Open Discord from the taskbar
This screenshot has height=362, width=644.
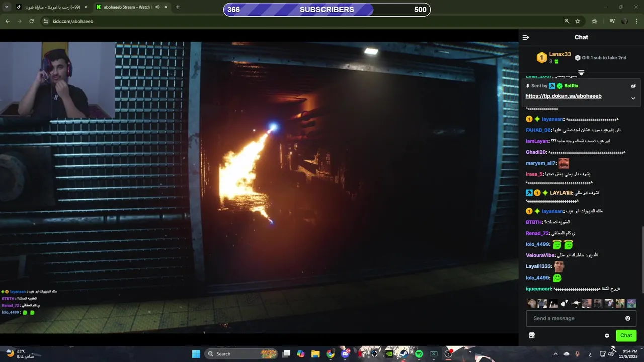click(x=345, y=354)
